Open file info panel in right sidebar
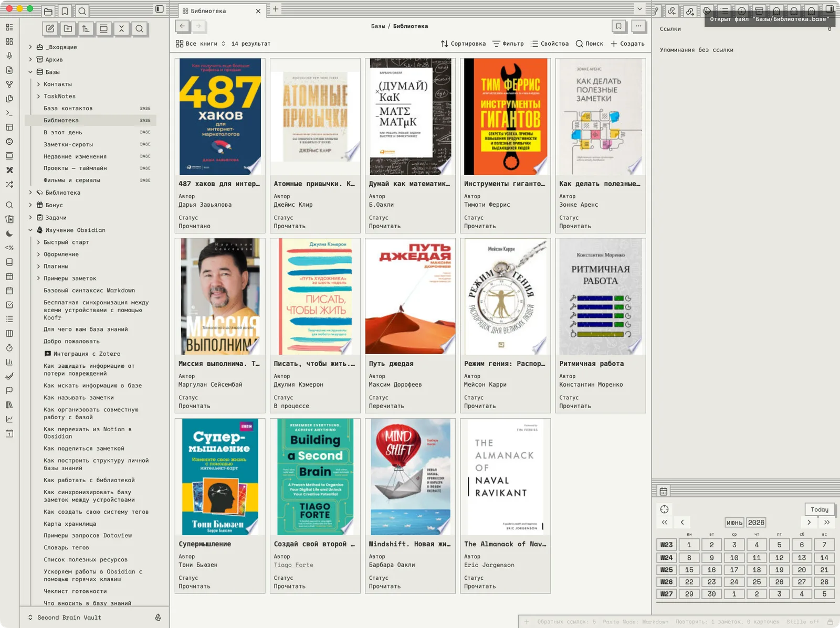Image resolution: width=840 pixels, height=628 pixels. tap(742, 10)
